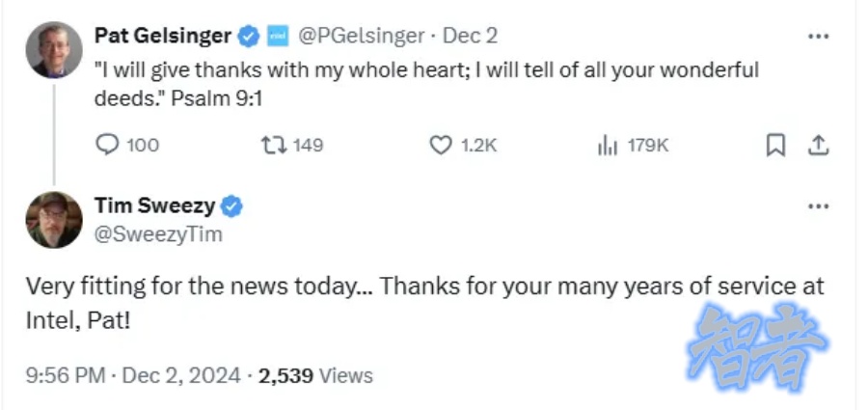View analytics icon showing 179K views

tap(608, 145)
